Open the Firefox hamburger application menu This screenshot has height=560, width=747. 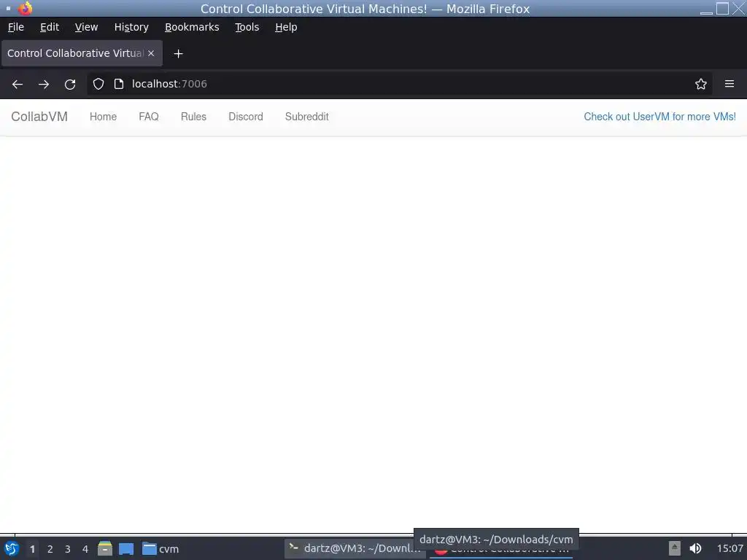[729, 84]
